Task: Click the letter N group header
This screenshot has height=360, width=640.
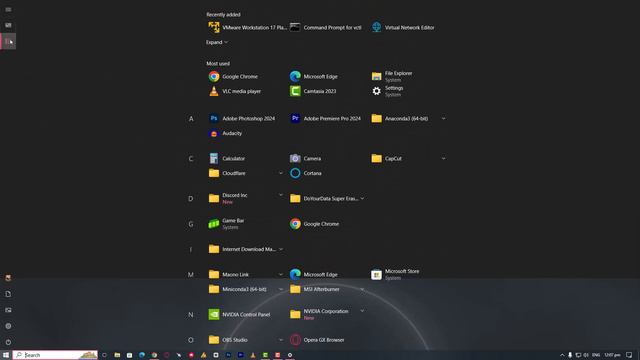Action: tap(191, 315)
